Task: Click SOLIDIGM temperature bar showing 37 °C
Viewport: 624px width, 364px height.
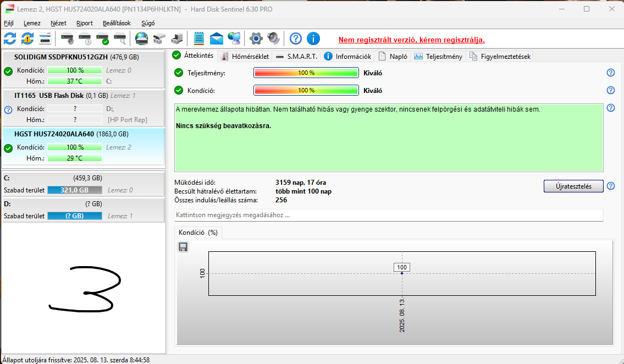Action: [75, 81]
